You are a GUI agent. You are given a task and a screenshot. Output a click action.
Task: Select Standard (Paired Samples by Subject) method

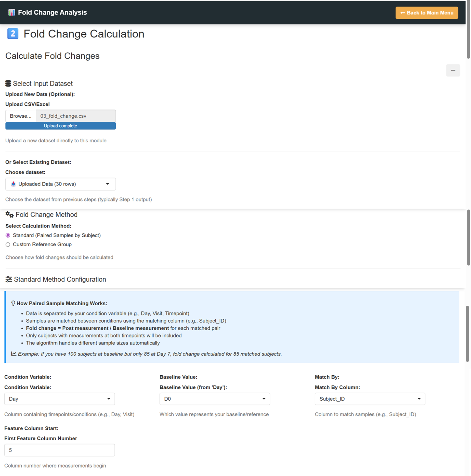(x=8, y=235)
